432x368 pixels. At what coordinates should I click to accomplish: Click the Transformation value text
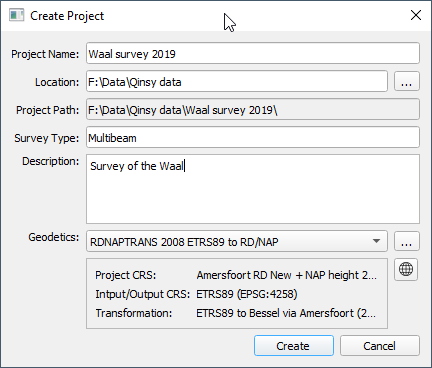click(286, 313)
